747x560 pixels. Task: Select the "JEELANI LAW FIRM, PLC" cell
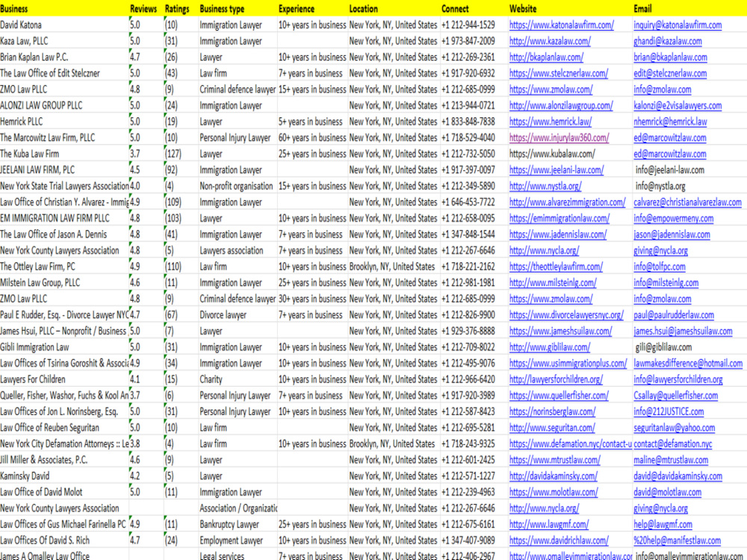[64, 170]
